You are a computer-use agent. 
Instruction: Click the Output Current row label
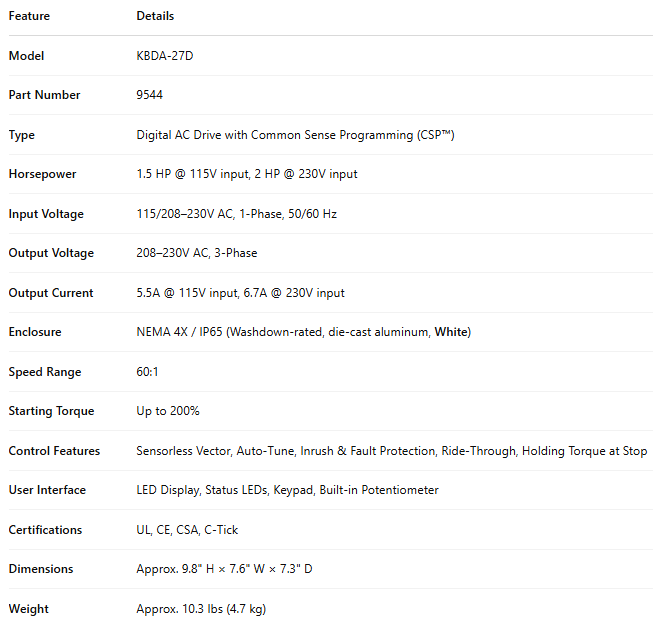tap(51, 293)
